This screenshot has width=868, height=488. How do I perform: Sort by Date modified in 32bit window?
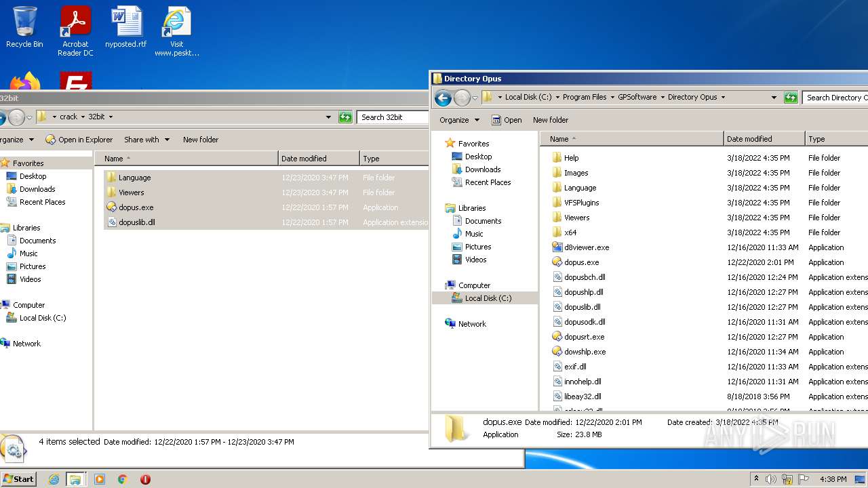click(319, 159)
